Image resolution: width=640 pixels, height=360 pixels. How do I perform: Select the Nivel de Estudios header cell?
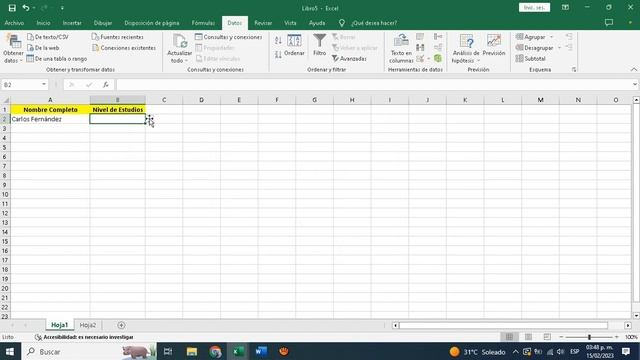click(118, 110)
